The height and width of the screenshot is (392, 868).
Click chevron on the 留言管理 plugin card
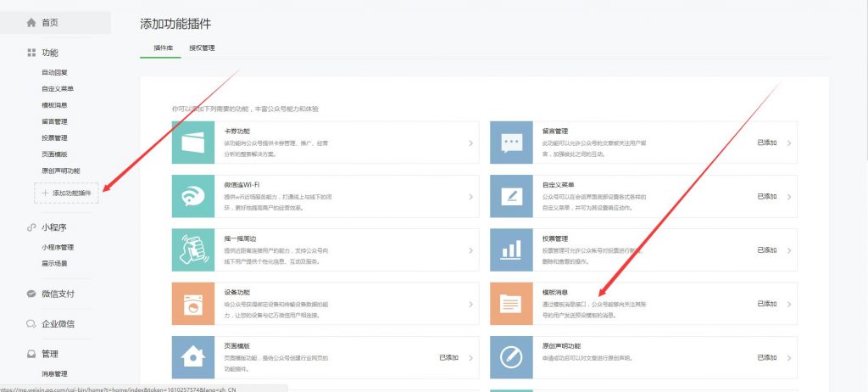[789, 143]
